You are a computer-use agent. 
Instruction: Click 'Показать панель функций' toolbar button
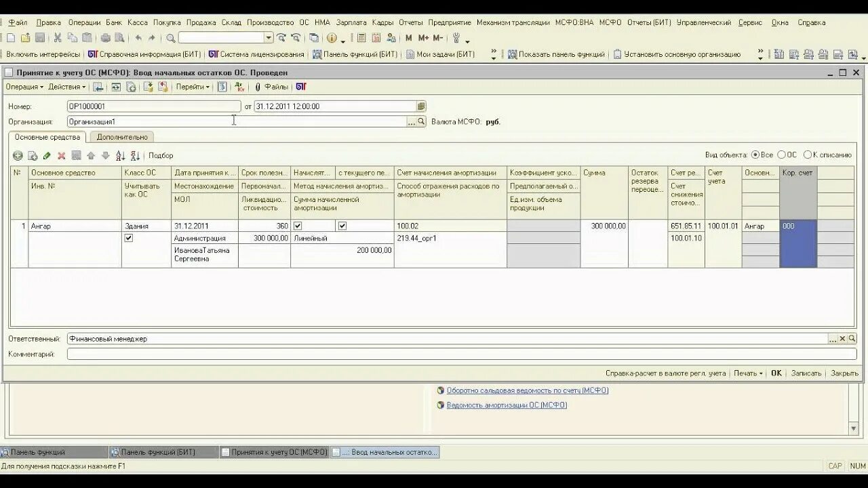[x=556, y=54]
